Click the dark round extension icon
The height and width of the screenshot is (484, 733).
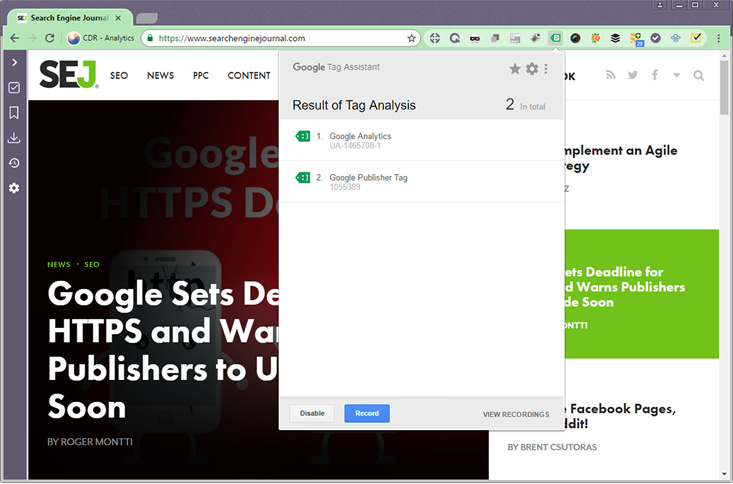pos(575,38)
